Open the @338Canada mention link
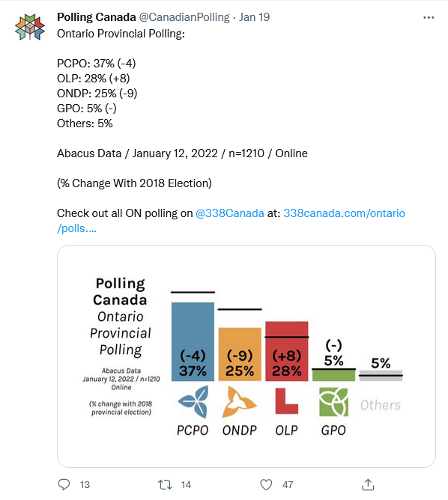Screen dimensions: 448x500 (230, 213)
